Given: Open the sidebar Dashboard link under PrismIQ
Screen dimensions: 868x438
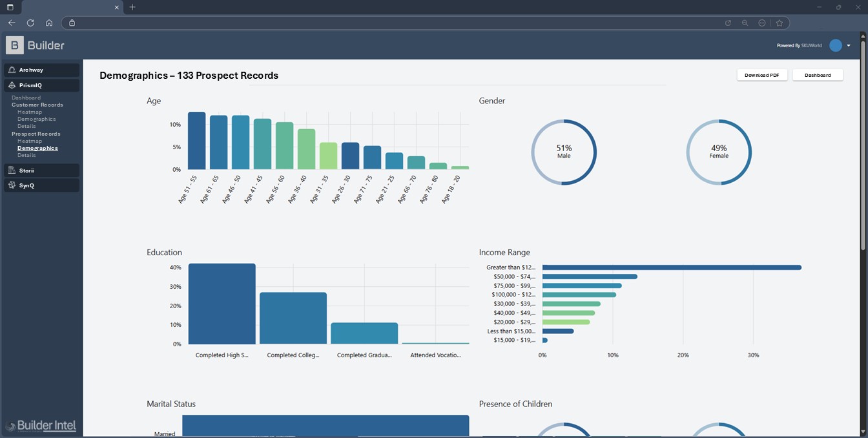Looking at the screenshot, I should click(x=26, y=98).
